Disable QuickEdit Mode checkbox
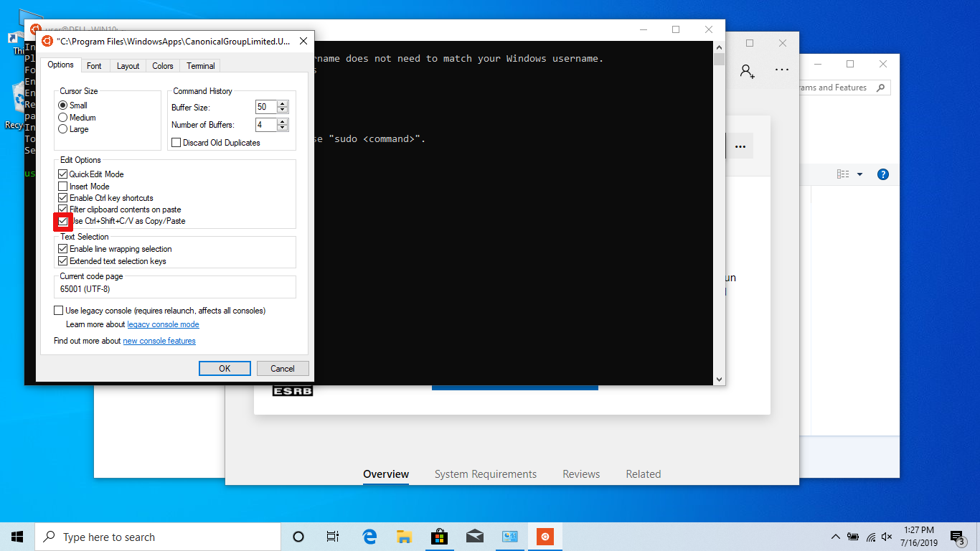Image resolution: width=980 pixels, height=551 pixels. point(63,174)
